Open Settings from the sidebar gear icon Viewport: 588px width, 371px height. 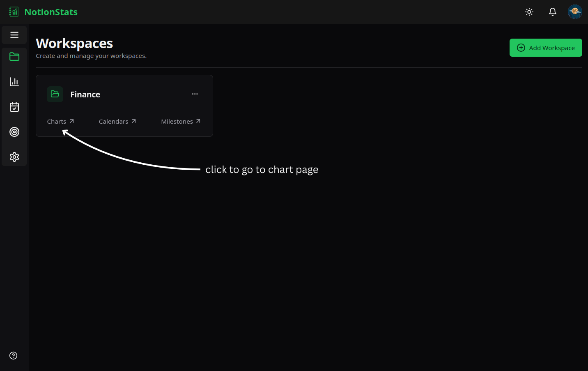point(14,157)
